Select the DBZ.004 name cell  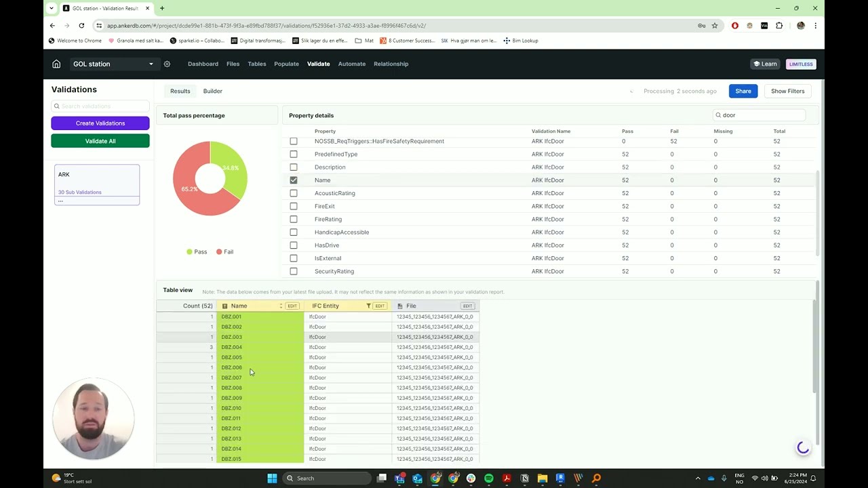[260, 347]
